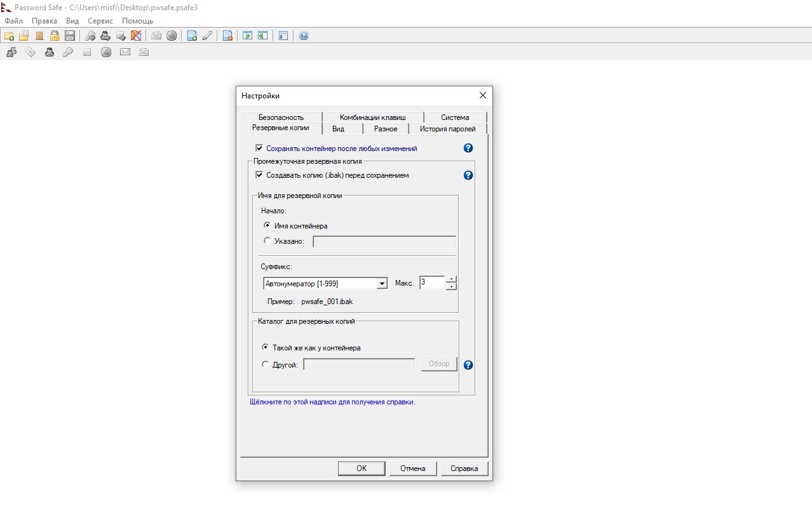Screen dimensions: 812x518
Task: Click help icon beside save-after-changes option
Action: 468,148
